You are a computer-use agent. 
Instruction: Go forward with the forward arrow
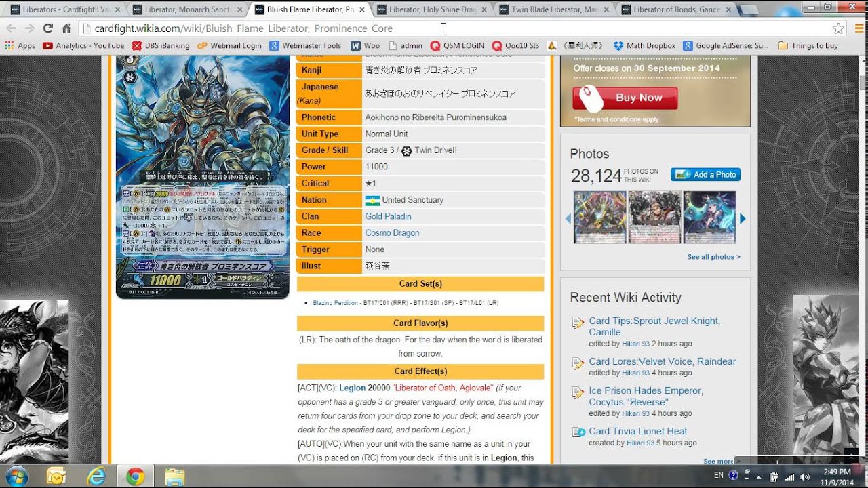coord(29,28)
